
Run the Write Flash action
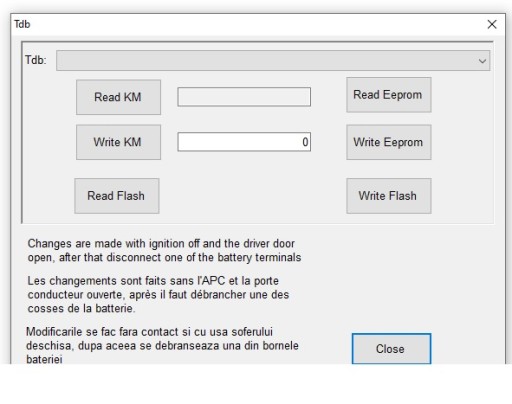pos(389,196)
